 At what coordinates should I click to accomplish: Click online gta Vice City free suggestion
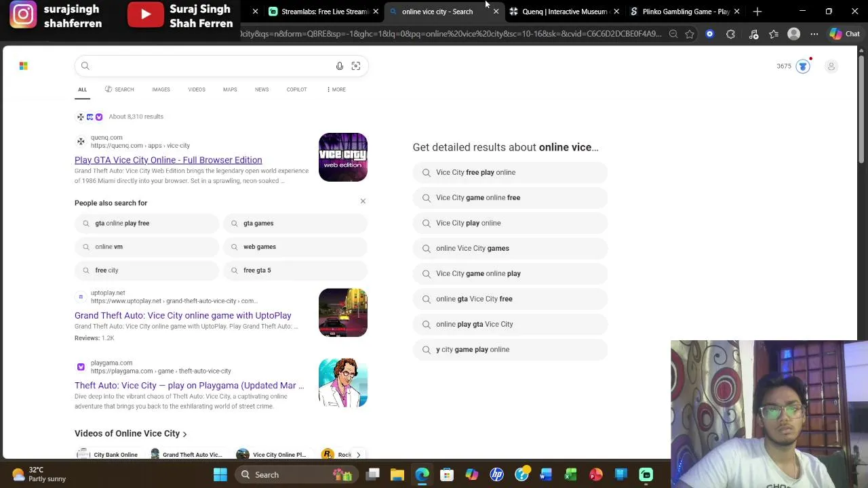(510, 299)
